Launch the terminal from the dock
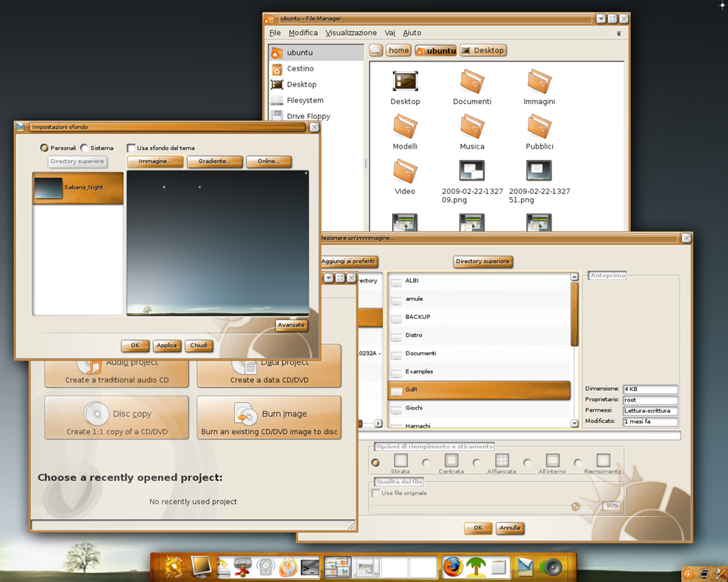 (310, 567)
